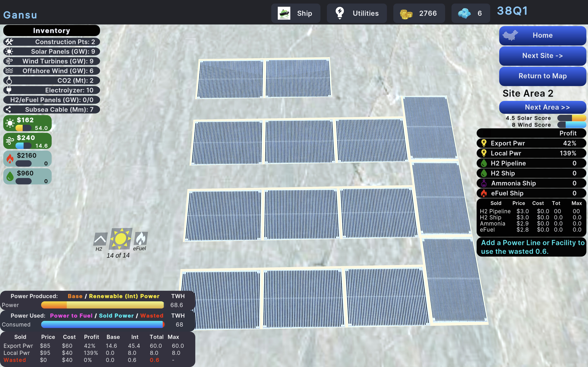Click the Electrolyzer inventory row

pyautogui.click(x=51, y=90)
